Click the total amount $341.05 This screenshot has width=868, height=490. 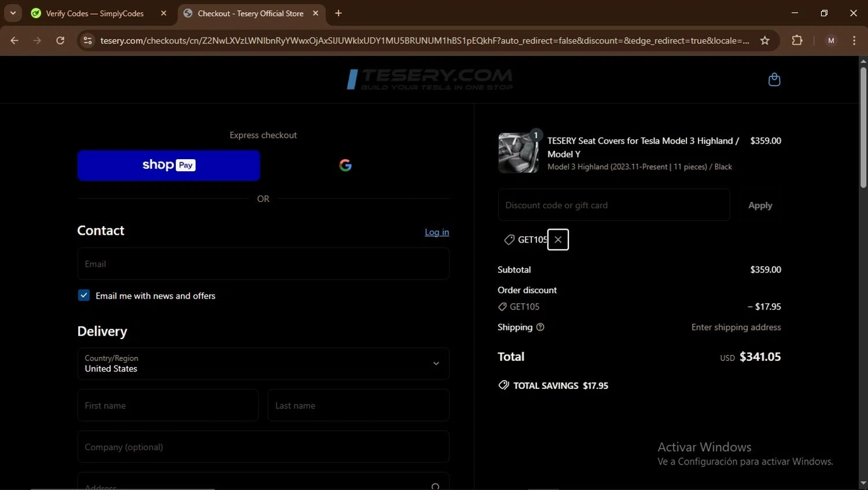tap(760, 357)
